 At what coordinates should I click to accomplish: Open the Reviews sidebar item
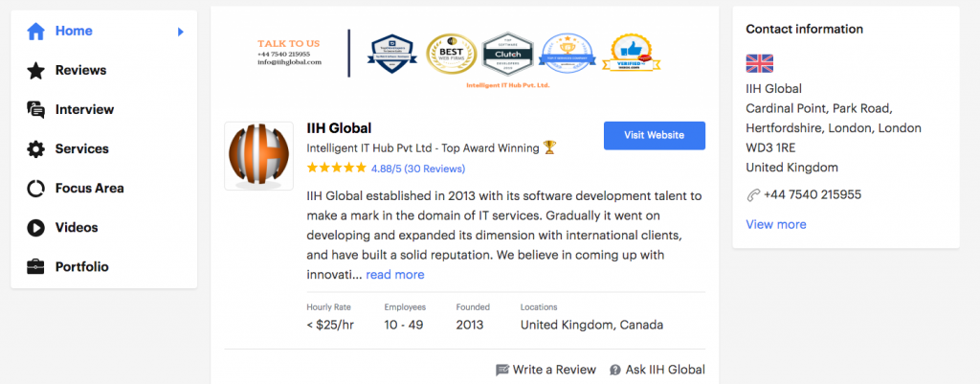coord(103,71)
